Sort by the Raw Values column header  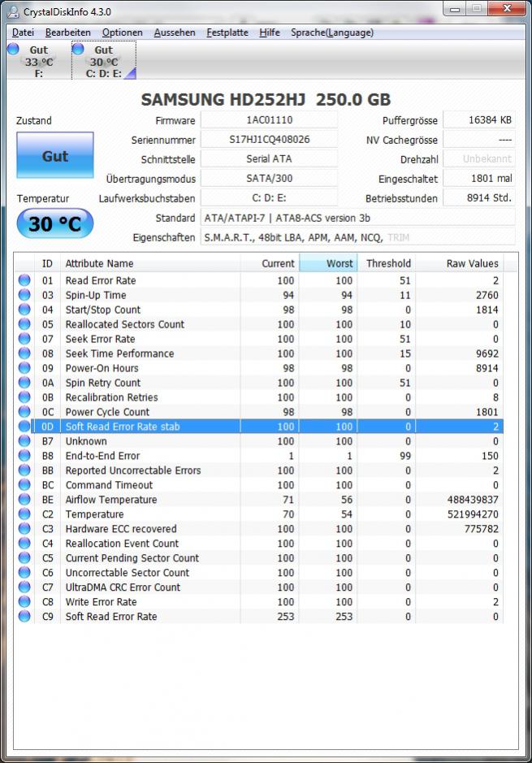[x=460, y=263]
